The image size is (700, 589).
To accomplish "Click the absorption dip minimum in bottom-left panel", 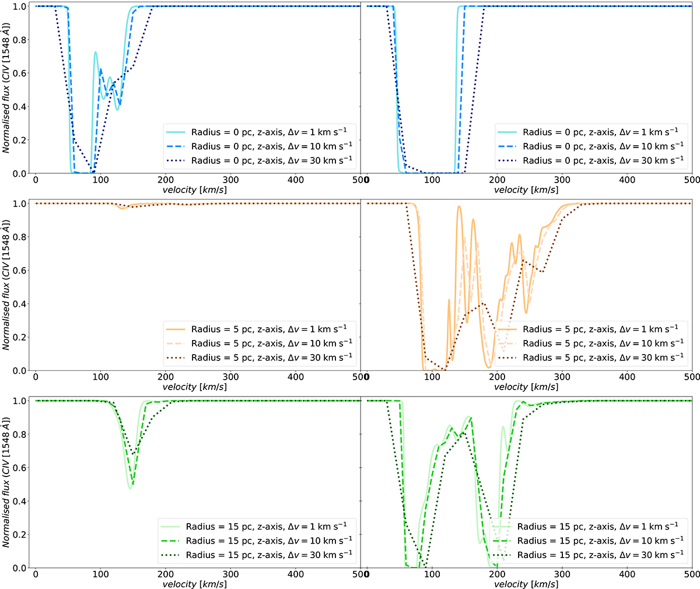I will pyautogui.click(x=130, y=488).
